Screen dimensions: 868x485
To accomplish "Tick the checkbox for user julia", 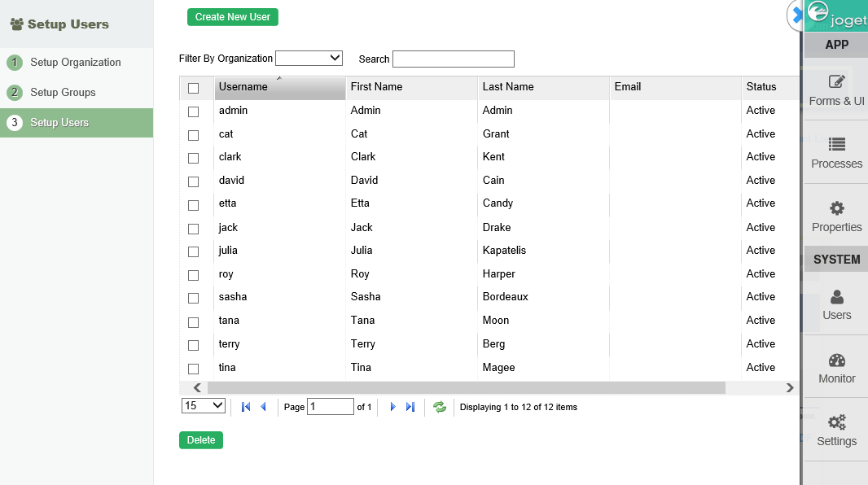I will [x=193, y=251].
